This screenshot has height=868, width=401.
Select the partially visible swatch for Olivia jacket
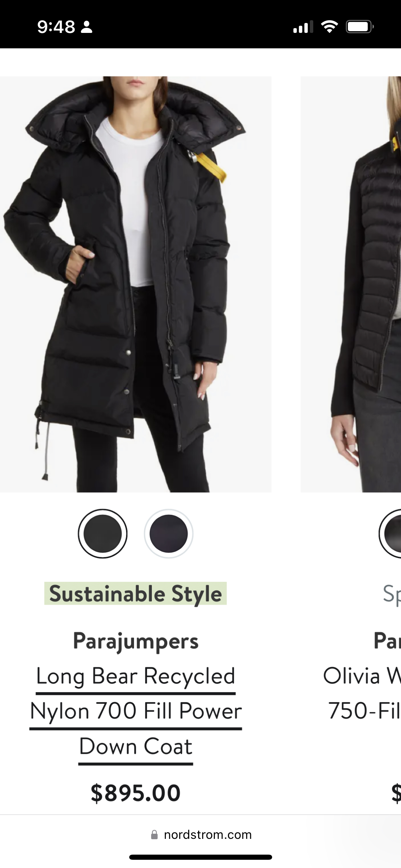pos(391,534)
